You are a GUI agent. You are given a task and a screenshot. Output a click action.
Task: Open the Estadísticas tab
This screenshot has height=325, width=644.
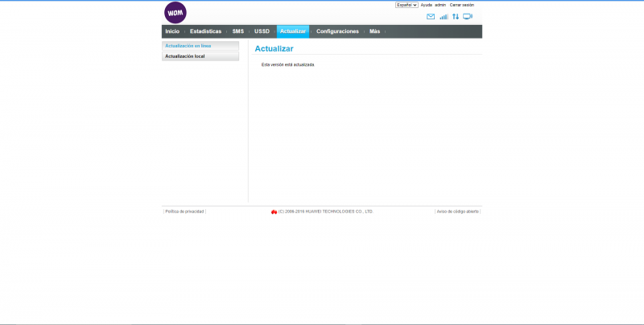point(205,31)
